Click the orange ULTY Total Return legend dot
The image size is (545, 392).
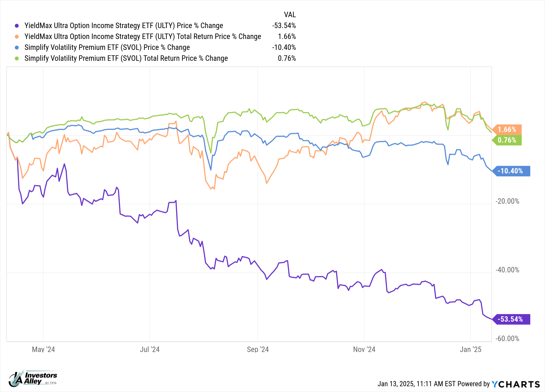coord(17,37)
